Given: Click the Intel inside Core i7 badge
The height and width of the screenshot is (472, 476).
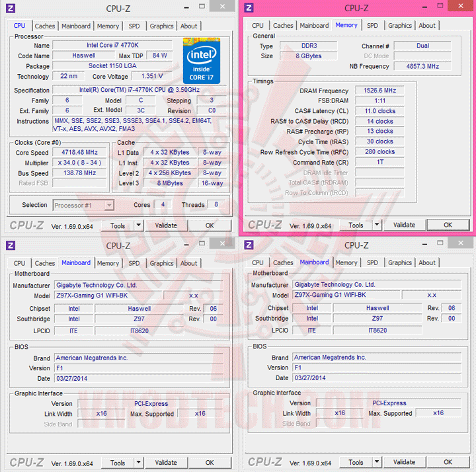Looking at the screenshot, I should (202, 61).
